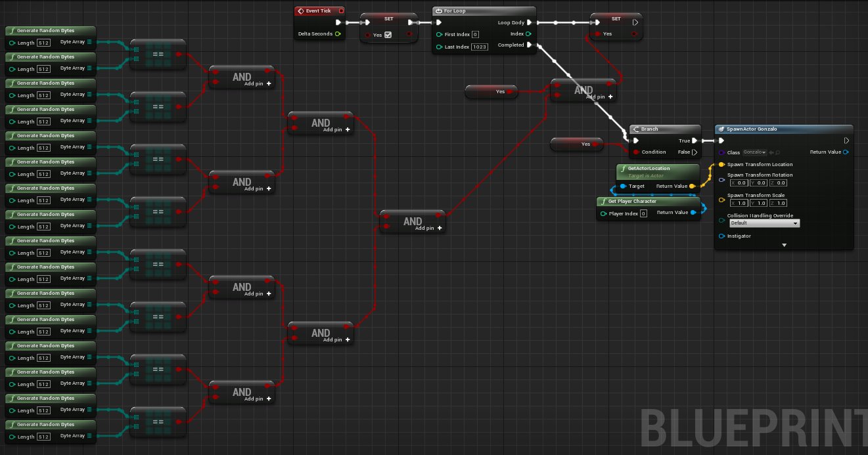
Task: Click the Branch True output pin
Action: click(x=695, y=141)
